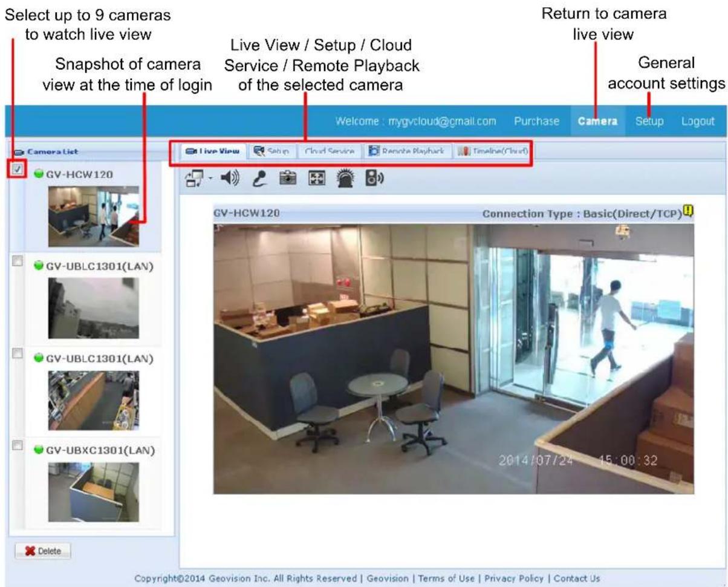Screen dimensions: 728x587
Task: Select the GV-HCW120 camera thumbnail
Action: click(94, 216)
